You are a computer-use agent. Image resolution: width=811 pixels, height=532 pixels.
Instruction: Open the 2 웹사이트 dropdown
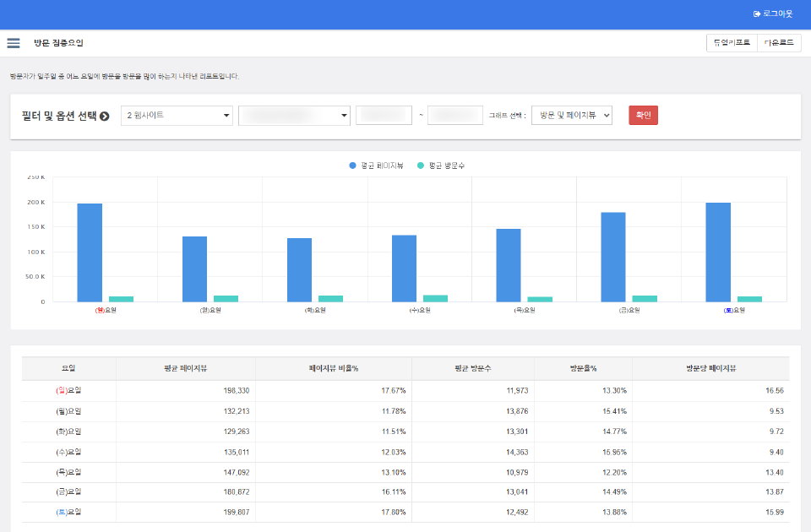click(x=177, y=116)
